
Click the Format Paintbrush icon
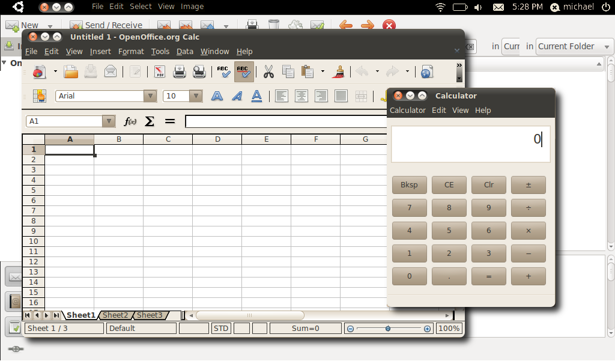click(x=338, y=72)
